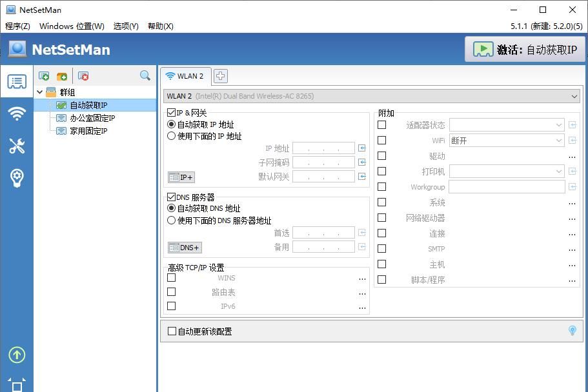Open the 适配器状态 dropdown
The width and height of the screenshot is (588, 392).
point(507,125)
